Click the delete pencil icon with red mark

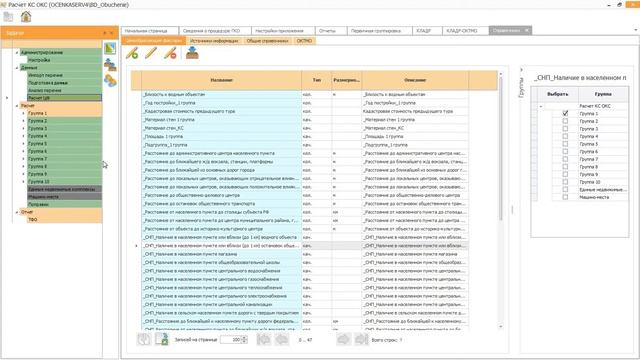tap(170, 53)
